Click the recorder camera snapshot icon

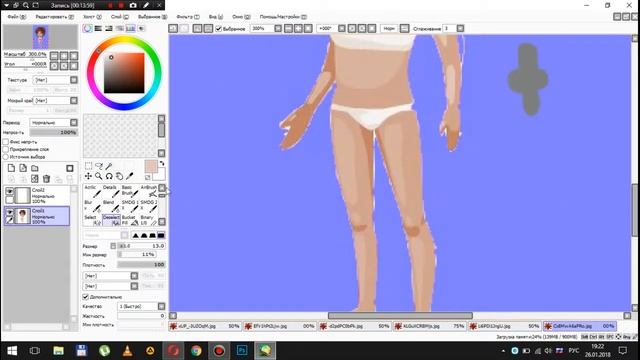(x=133, y=5)
